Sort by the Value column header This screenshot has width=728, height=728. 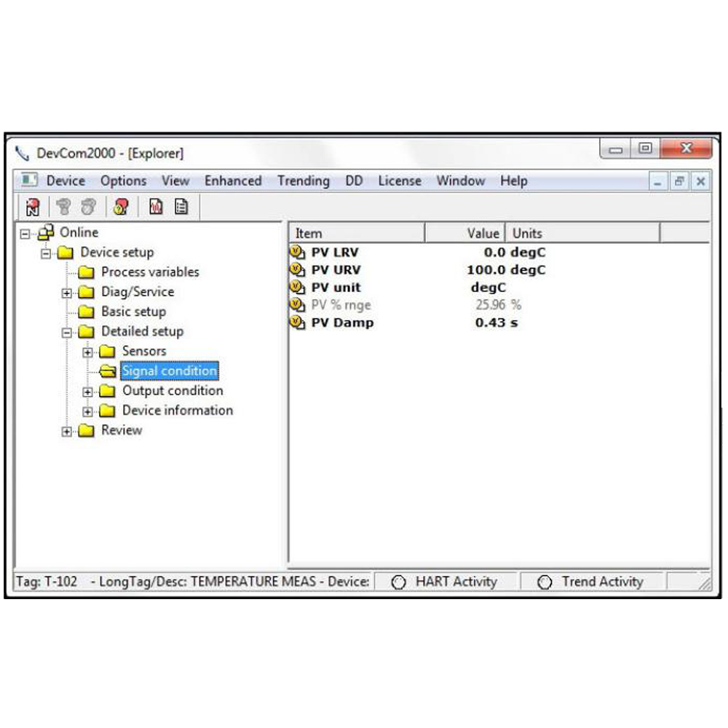click(464, 233)
